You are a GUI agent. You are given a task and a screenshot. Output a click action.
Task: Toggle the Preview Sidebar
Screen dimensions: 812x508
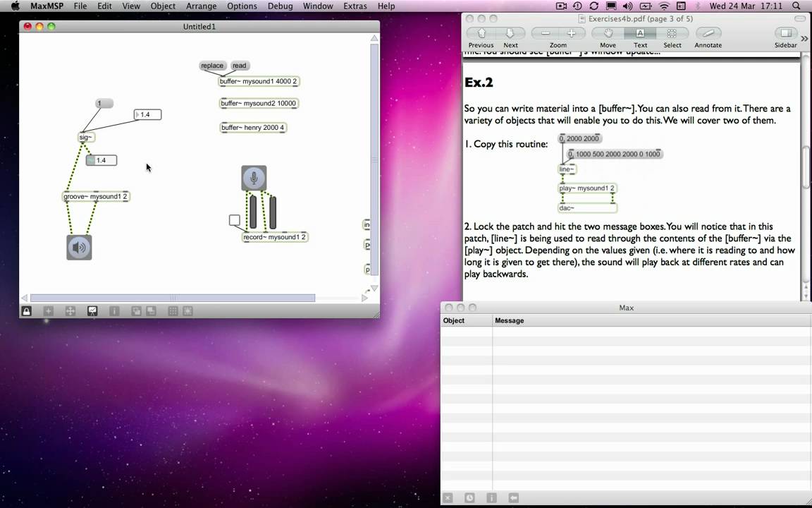tap(786, 33)
